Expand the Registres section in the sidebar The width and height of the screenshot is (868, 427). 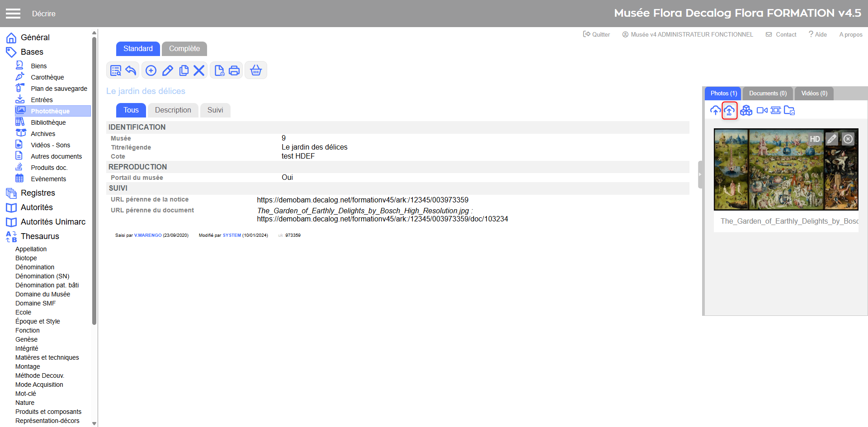(38, 193)
